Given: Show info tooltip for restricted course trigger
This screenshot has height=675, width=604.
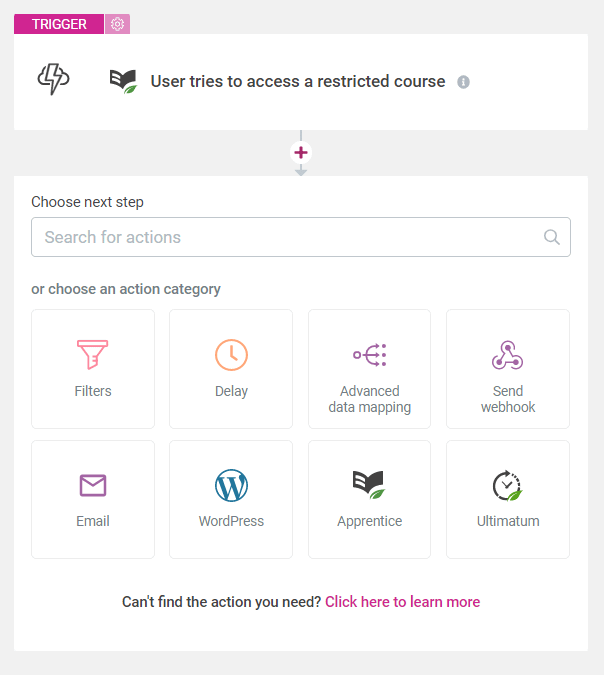Looking at the screenshot, I should coord(463,82).
